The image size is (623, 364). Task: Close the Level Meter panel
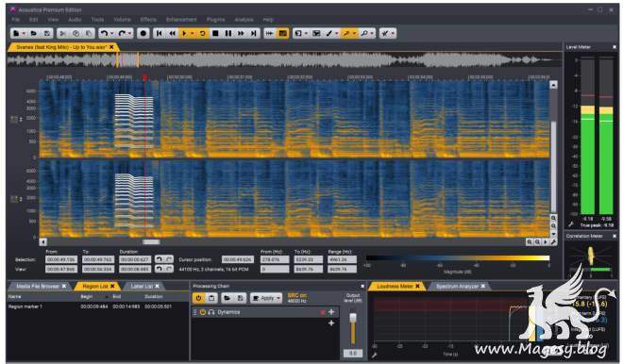tap(615, 47)
